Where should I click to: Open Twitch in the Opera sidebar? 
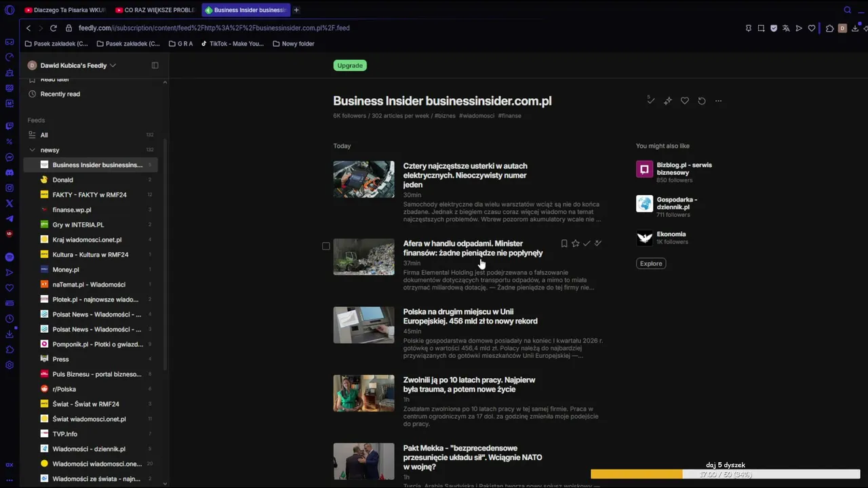coord(9,126)
